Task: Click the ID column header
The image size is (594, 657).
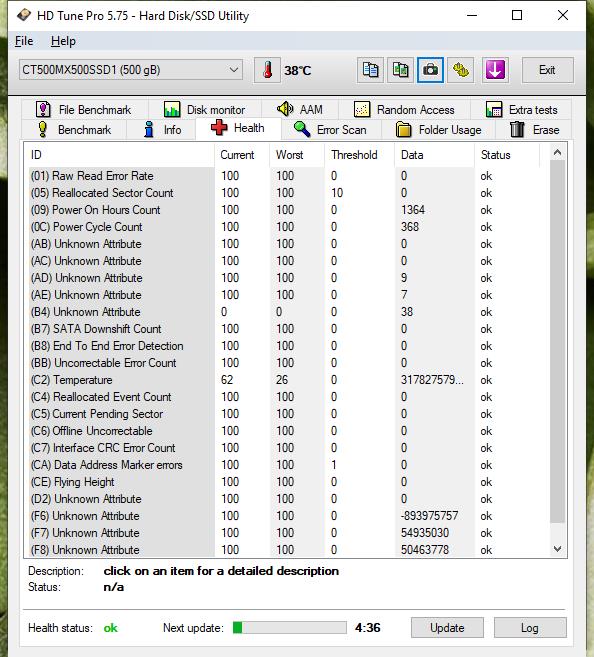Action: pos(119,155)
